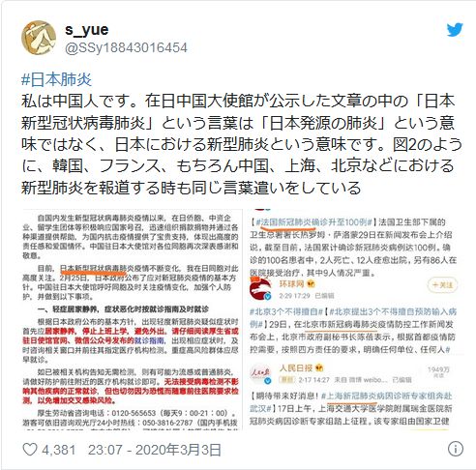
Task: Click the 环球网 account avatar in image
Action: click(260, 288)
